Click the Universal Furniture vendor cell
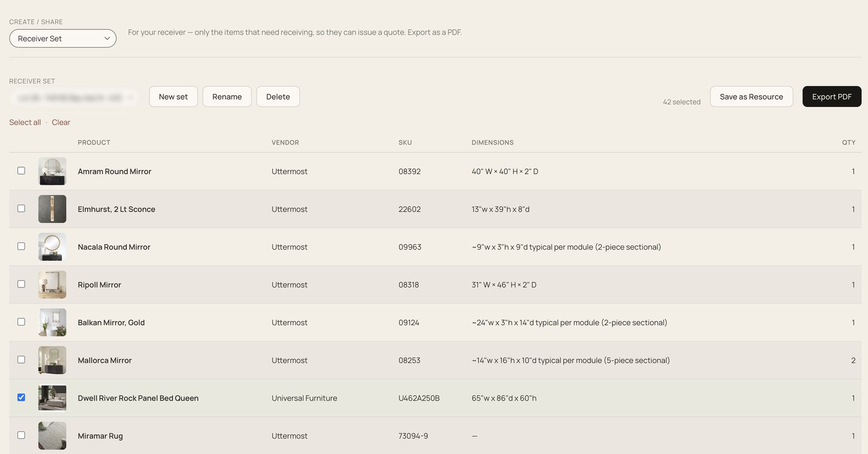 (x=304, y=398)
